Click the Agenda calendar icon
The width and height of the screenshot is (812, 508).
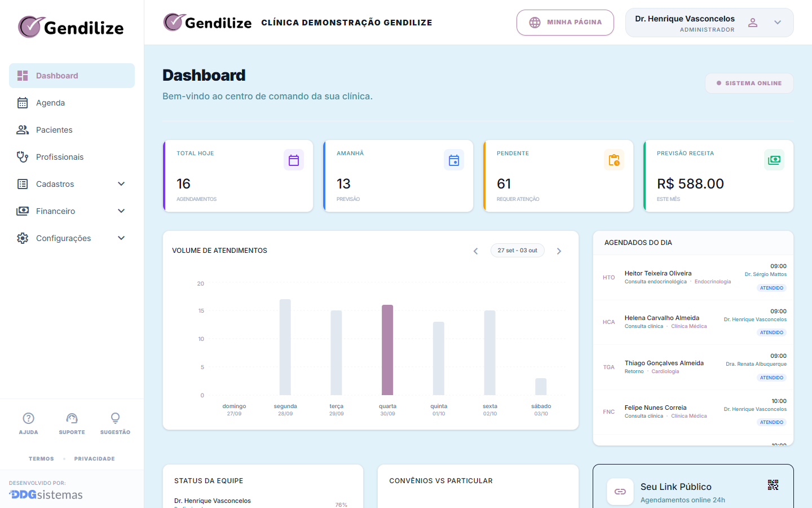23,103
